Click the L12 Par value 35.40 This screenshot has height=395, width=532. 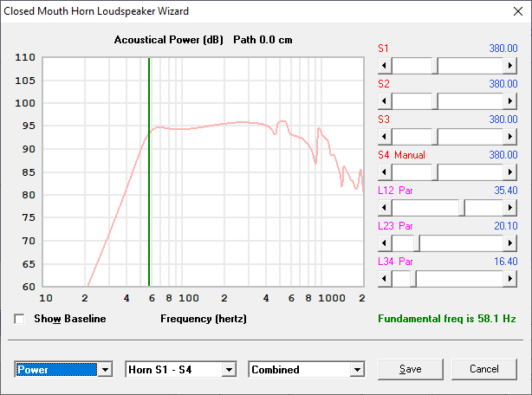point(505,191)
